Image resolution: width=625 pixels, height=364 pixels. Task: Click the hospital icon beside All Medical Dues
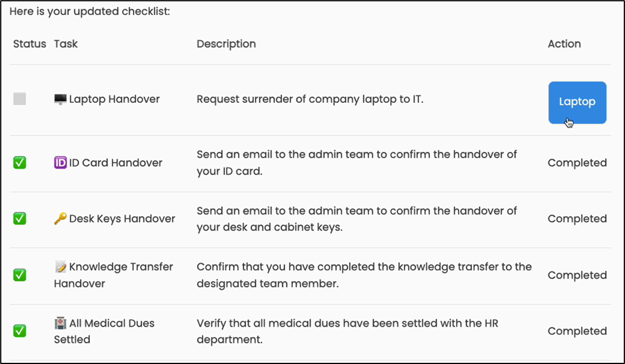60,323
